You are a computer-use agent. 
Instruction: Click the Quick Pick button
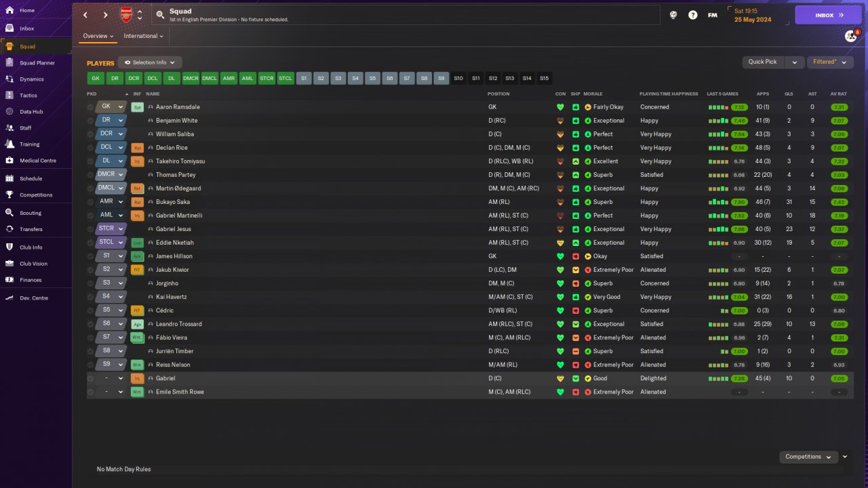click(763, 62)
